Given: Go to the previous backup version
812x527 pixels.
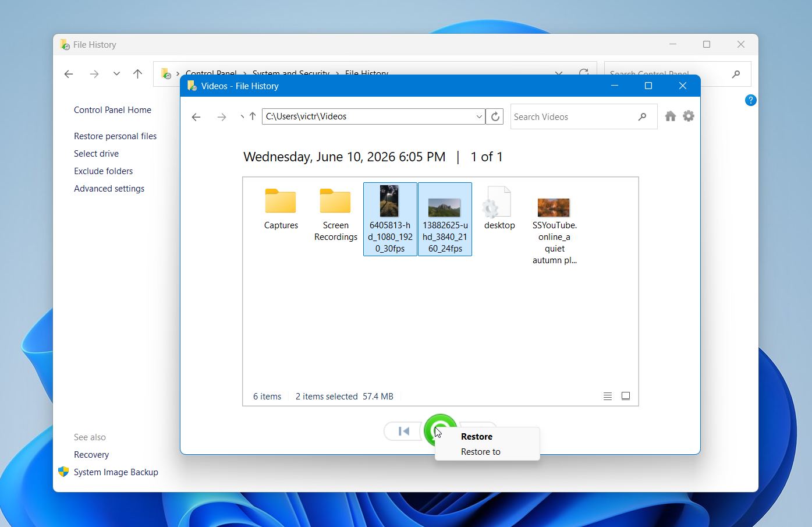Looking at the screenshot, I should (x=403, y=431).
